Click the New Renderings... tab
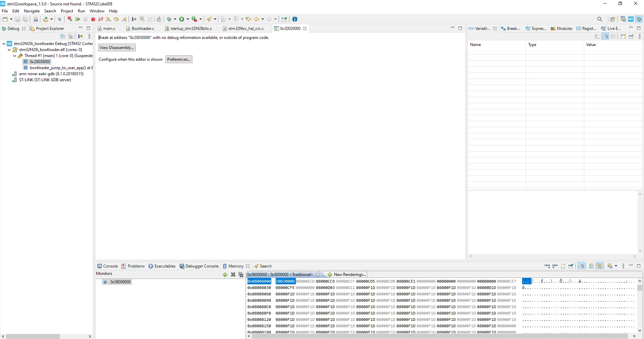 point(347,275)
